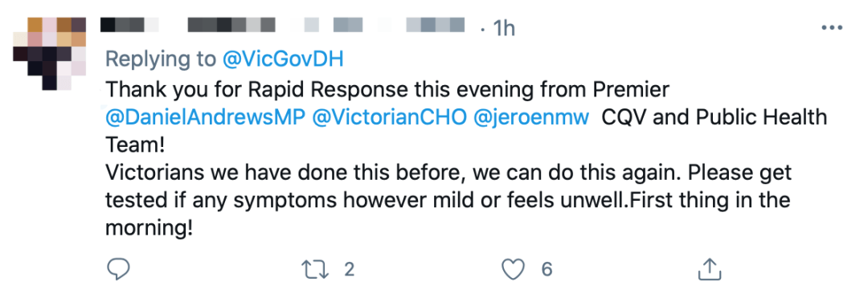View the like count of 6
This screenshot has width=868, height=294.
pyautogui.click(x=547, y=270)
